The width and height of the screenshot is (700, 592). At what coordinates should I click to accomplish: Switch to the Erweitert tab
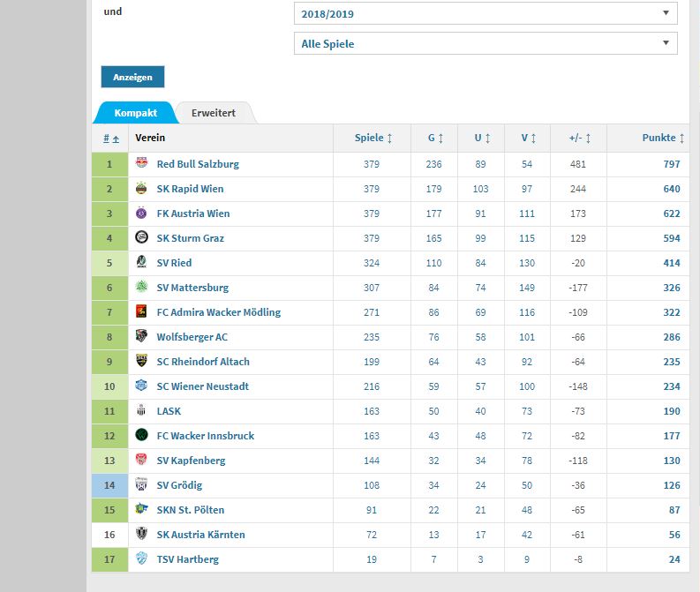(x=214, y=113)
